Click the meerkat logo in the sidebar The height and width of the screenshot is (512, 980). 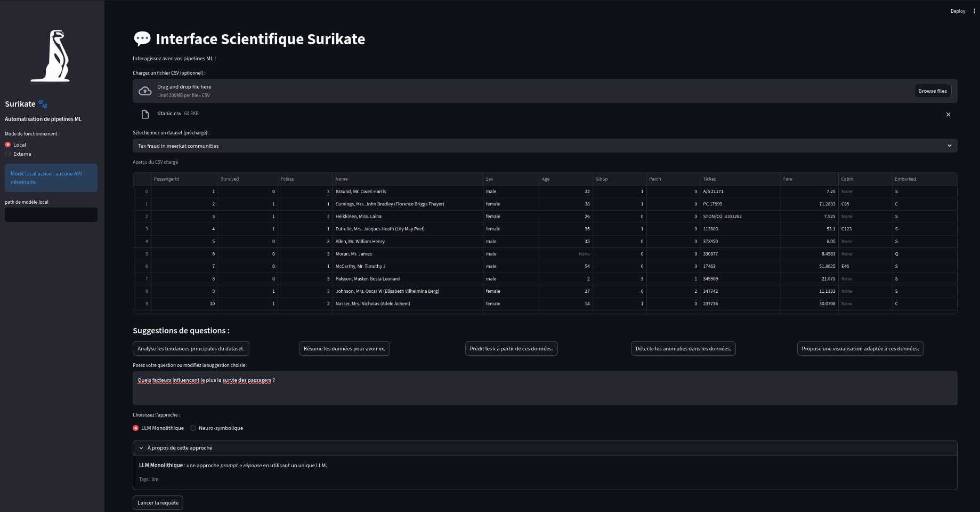[x=51, y=55]
